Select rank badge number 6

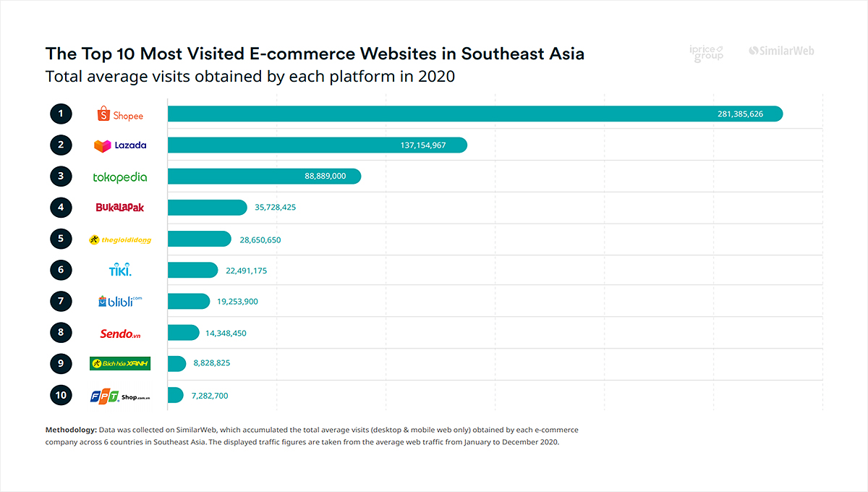[x=61, y=270]
